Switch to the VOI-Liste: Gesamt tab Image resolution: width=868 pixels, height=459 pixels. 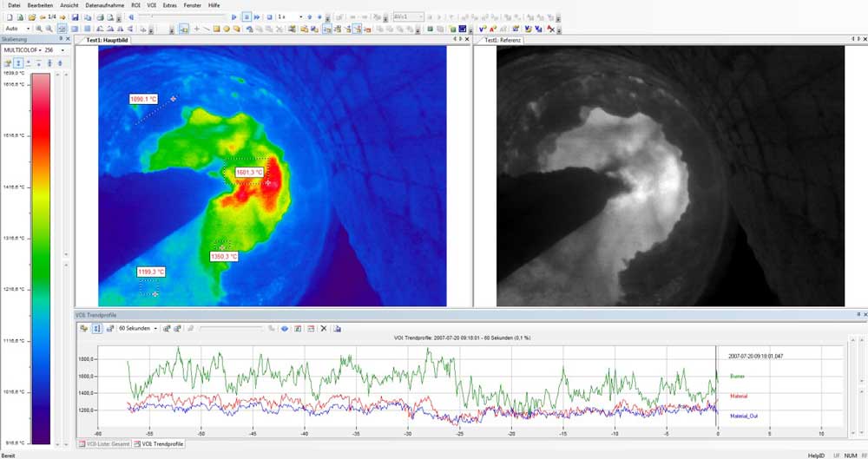(x=104, y=444)
